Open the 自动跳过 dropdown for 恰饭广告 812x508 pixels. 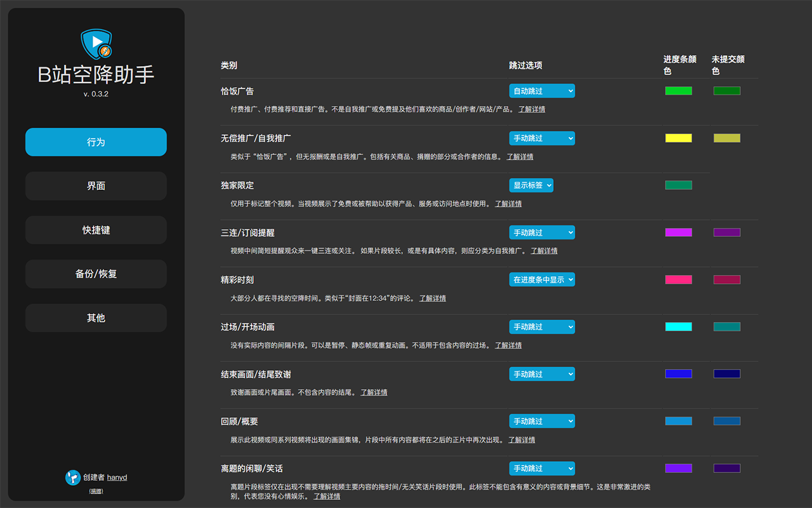pyautogui.click(x=542, y=90)
